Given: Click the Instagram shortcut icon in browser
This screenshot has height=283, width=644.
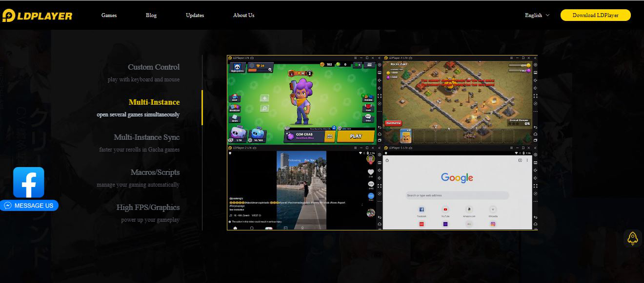Looking at the screenshot, I should (493, 224).
